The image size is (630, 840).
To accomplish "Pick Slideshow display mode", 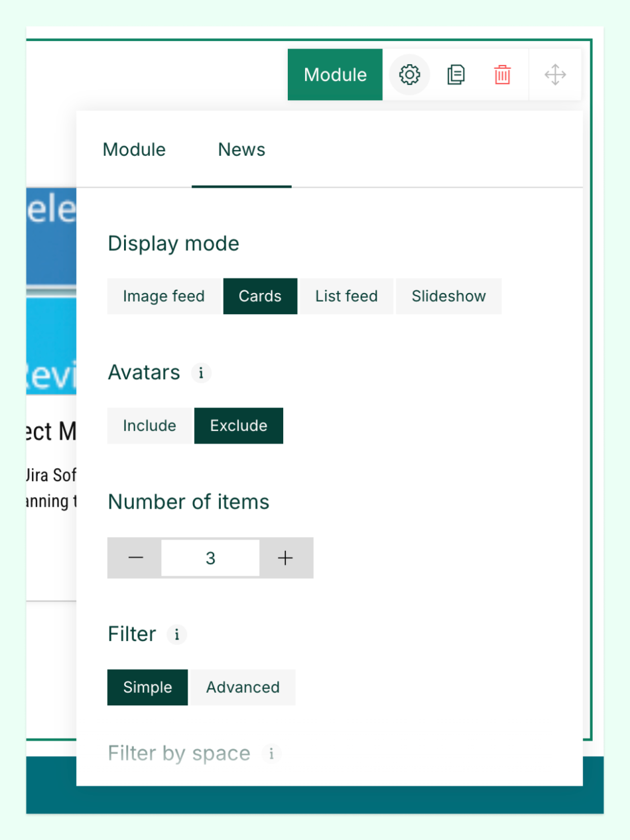I will pos(448,296).
